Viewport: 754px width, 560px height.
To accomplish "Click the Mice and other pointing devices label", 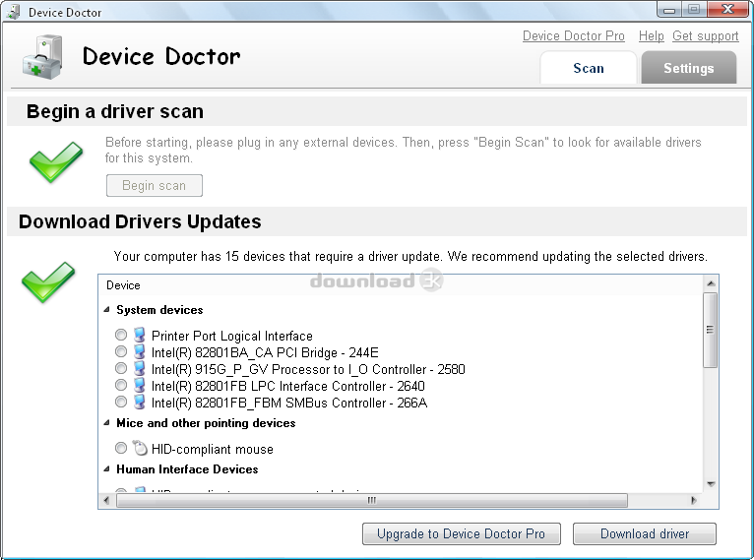I will tap(206, 423).
